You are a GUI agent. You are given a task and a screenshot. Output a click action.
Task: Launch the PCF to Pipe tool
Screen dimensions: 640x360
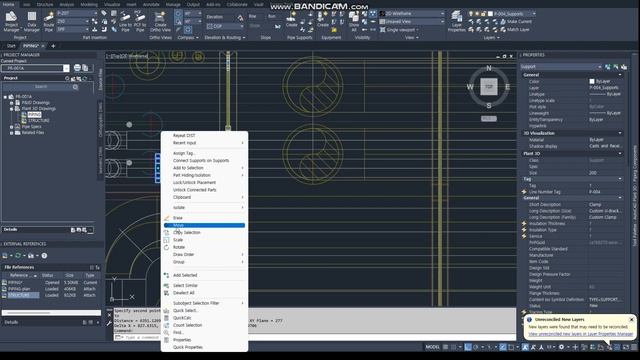[140, 21]
